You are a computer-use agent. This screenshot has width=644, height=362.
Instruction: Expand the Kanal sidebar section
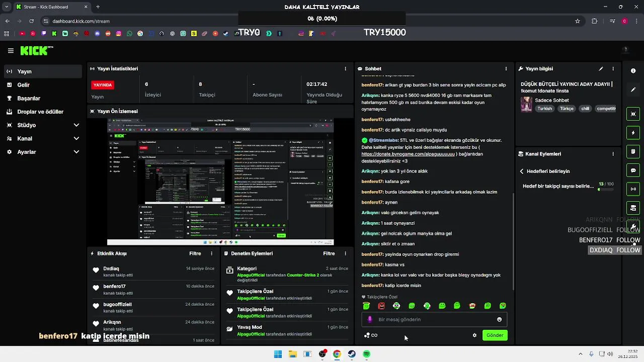42,138
